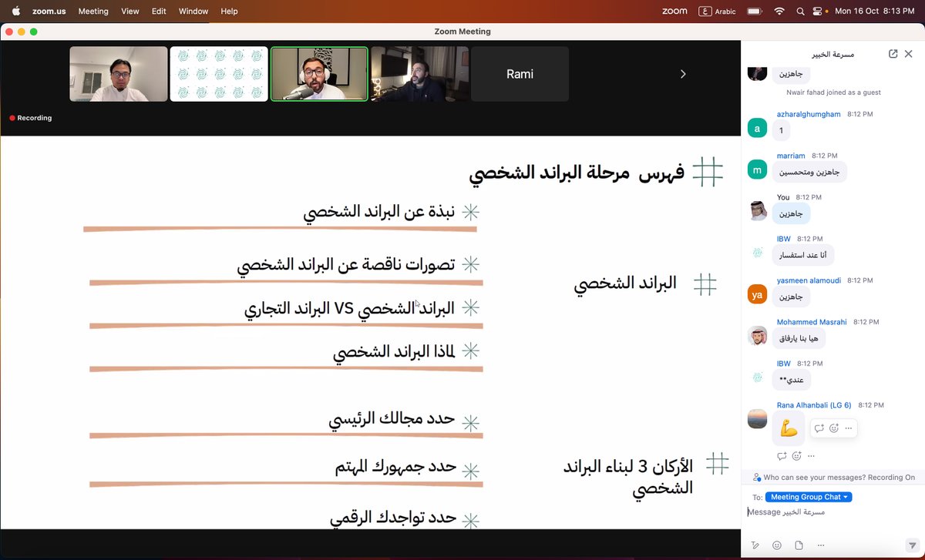Image resolution: width=925 pixels, height=560 pixels.
Task: Open the Edit menu
Action: tap(159, 11)
